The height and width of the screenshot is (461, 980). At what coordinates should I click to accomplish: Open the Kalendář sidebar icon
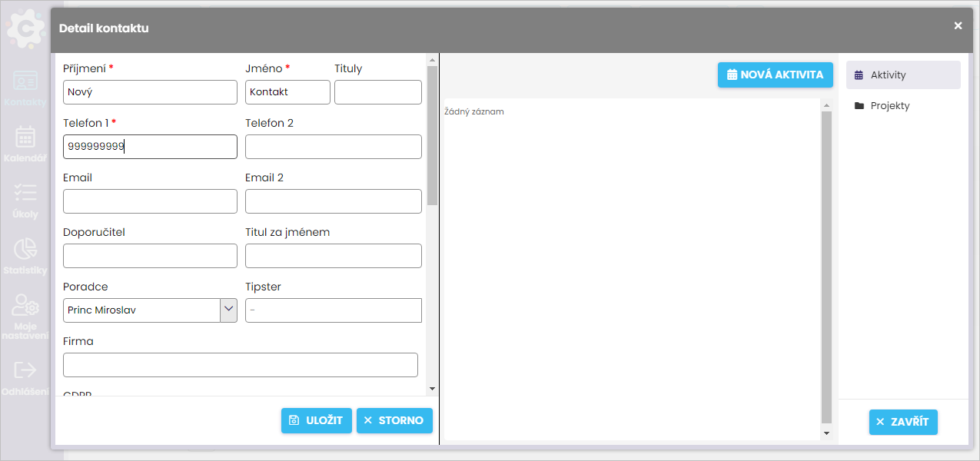tap(25, 138)
